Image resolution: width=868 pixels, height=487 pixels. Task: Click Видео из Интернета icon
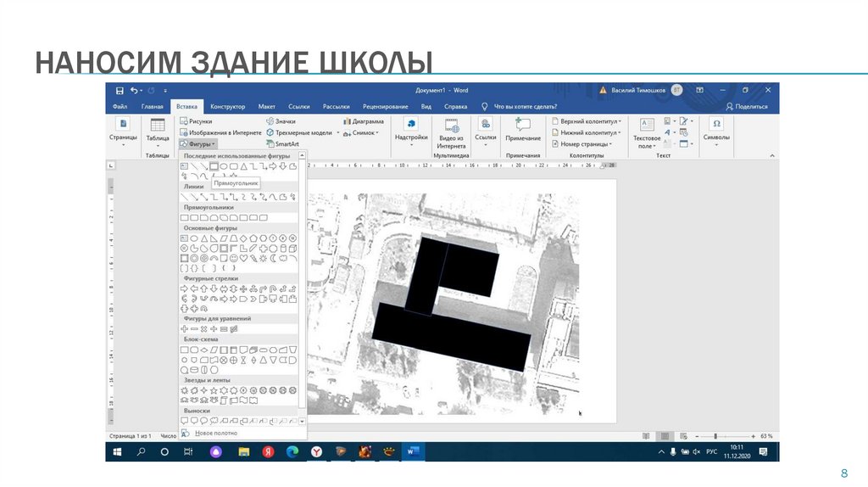(452, 126)
